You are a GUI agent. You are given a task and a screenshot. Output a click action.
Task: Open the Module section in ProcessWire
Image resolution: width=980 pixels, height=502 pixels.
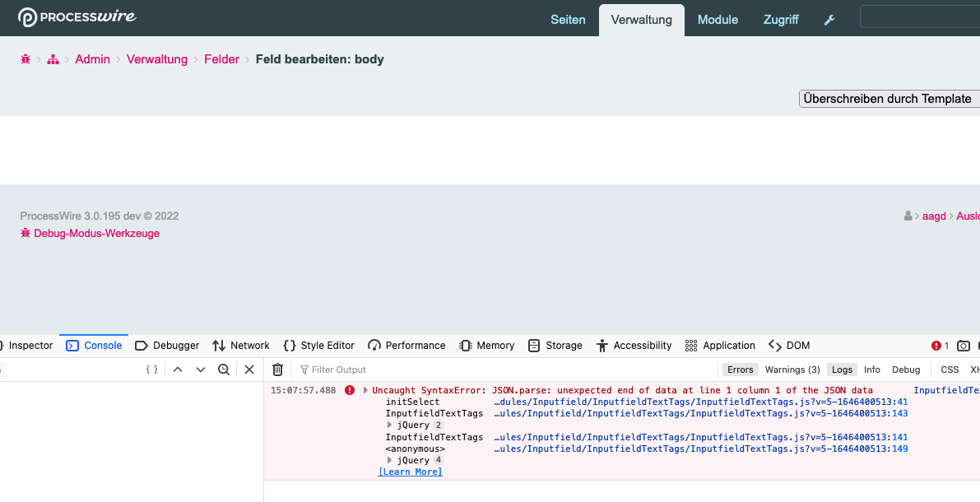(718, 19)
